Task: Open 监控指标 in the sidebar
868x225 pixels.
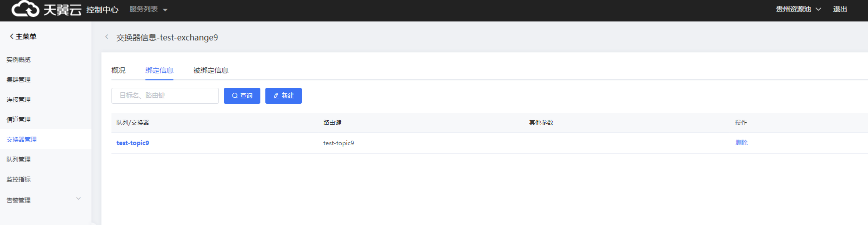Action: click(18, 180)
